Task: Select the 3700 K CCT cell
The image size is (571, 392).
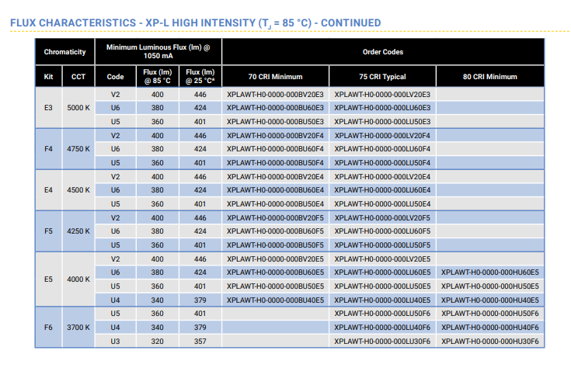Action: coord(78,328)
